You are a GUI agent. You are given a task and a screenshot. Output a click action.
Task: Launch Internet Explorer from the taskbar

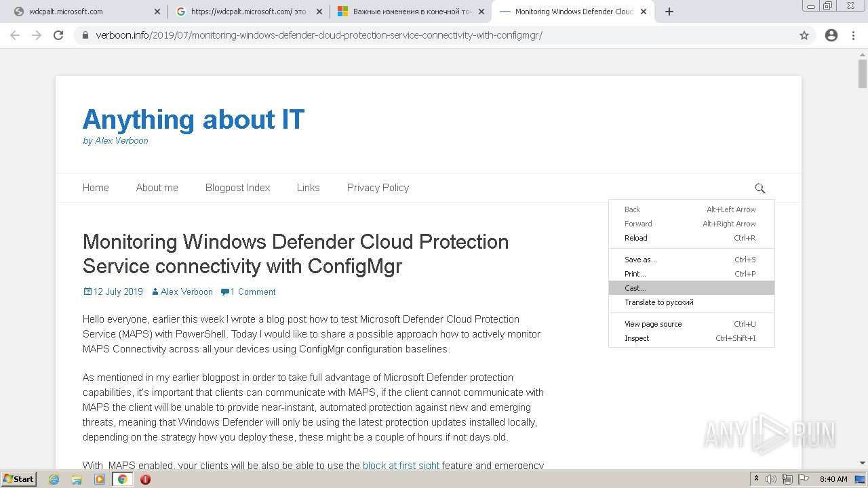coord(54,479)
